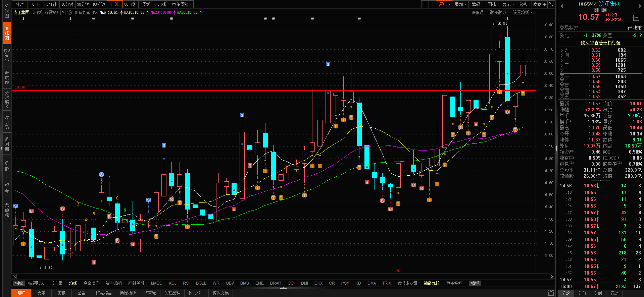This screenshot has height=297, width=644.
Task: Click S sell signal above 10.50 candle
Action: pos(328,64)
